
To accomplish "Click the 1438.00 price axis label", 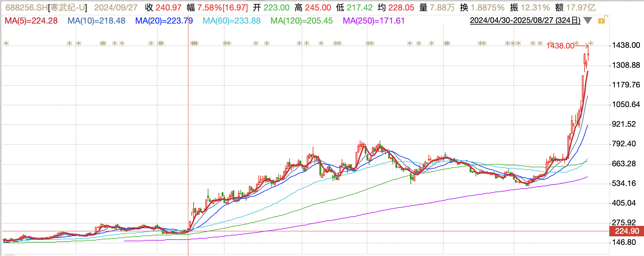I will click(626, 45).
